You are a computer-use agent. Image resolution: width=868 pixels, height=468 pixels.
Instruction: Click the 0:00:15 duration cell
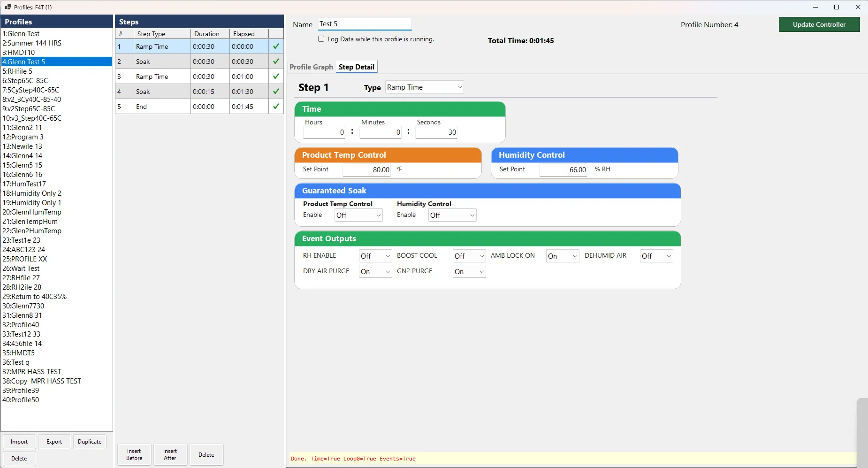coord(210,91)
